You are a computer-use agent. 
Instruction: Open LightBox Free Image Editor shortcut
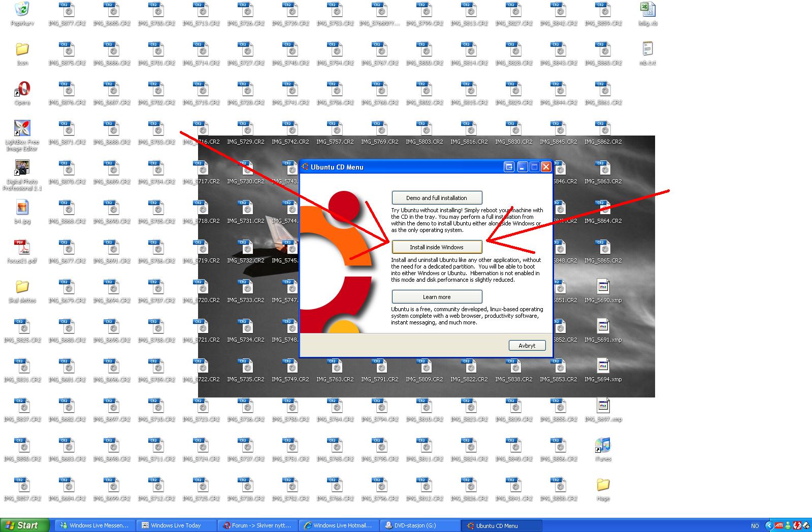pyautogui.click(x=22, y=128)
